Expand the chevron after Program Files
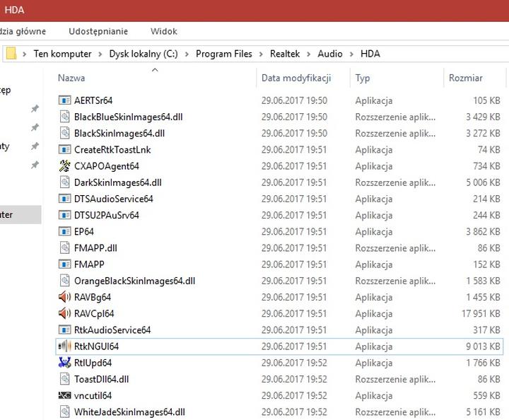 261,54
